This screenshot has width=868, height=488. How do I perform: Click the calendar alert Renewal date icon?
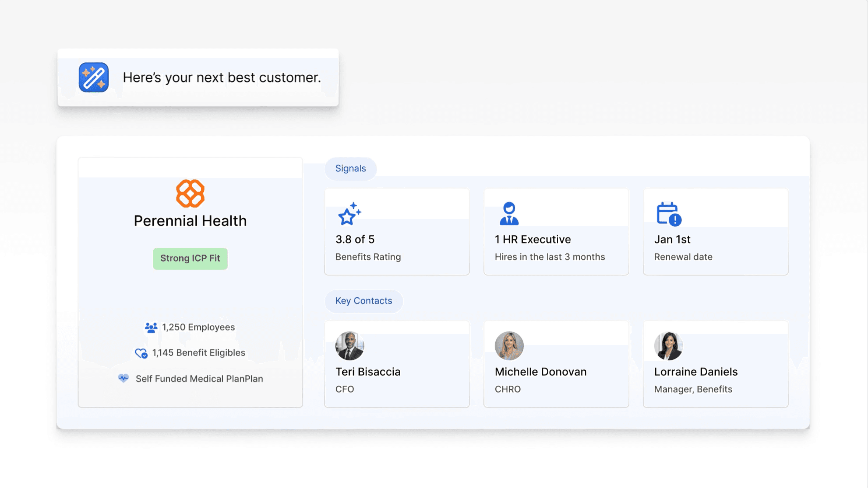[x=669, y=214]
